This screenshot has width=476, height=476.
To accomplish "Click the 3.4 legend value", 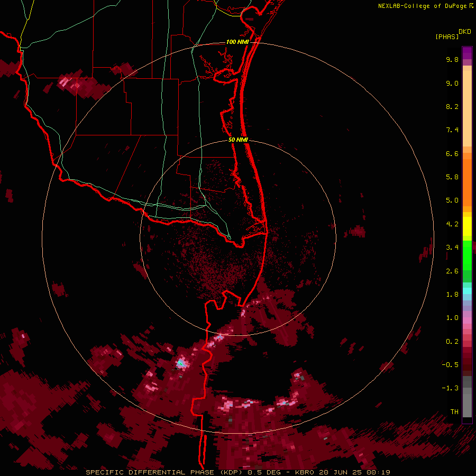I will (452, 248).
